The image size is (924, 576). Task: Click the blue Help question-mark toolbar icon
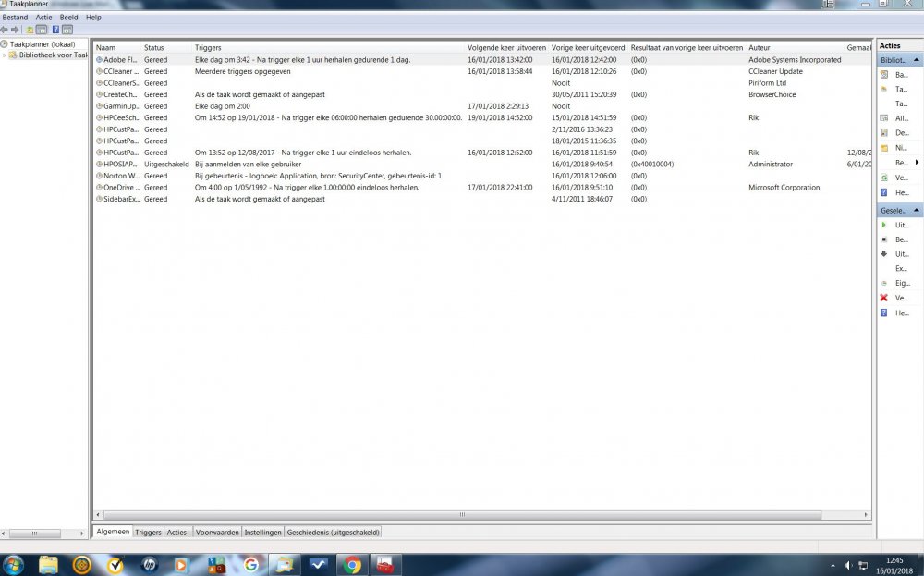coord(55,30)
